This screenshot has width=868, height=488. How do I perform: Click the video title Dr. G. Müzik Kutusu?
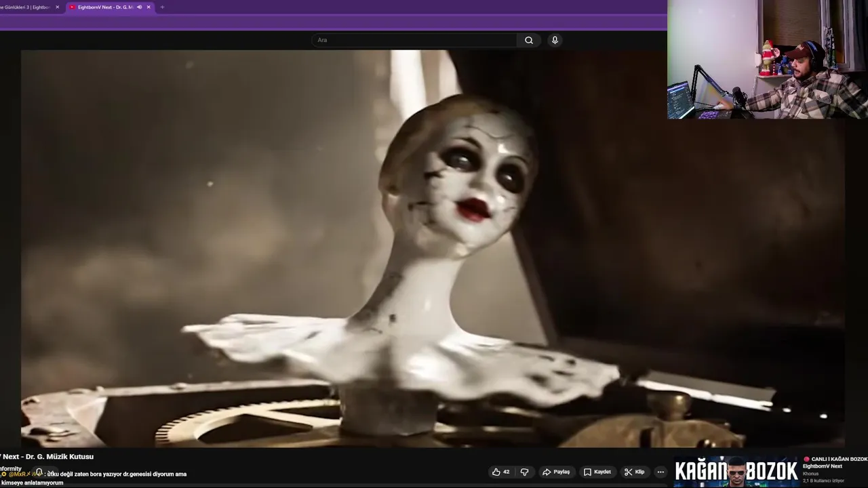[x=60, y=457]
